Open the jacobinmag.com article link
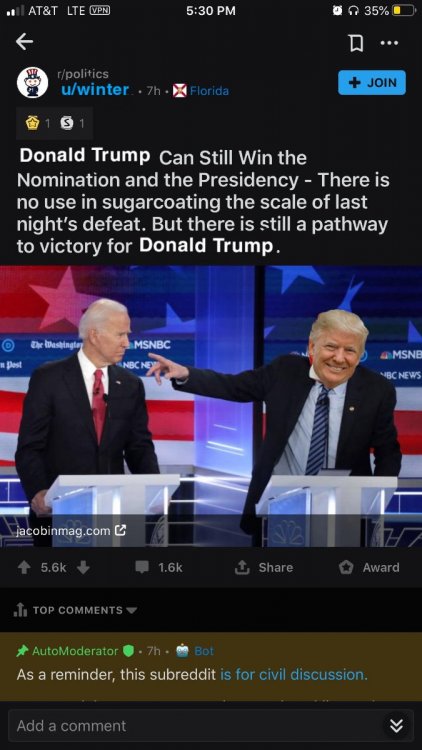Screen dimensions: 422x750 (71, 530)
